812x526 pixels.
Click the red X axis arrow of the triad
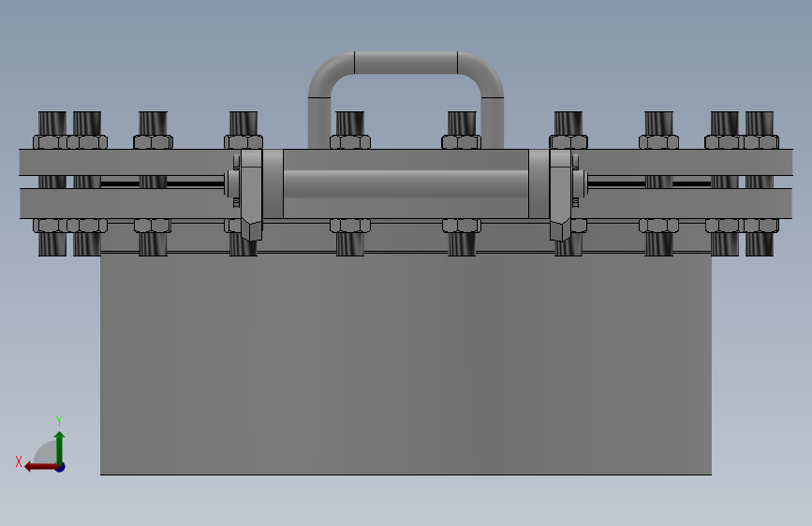coord(40,467)
